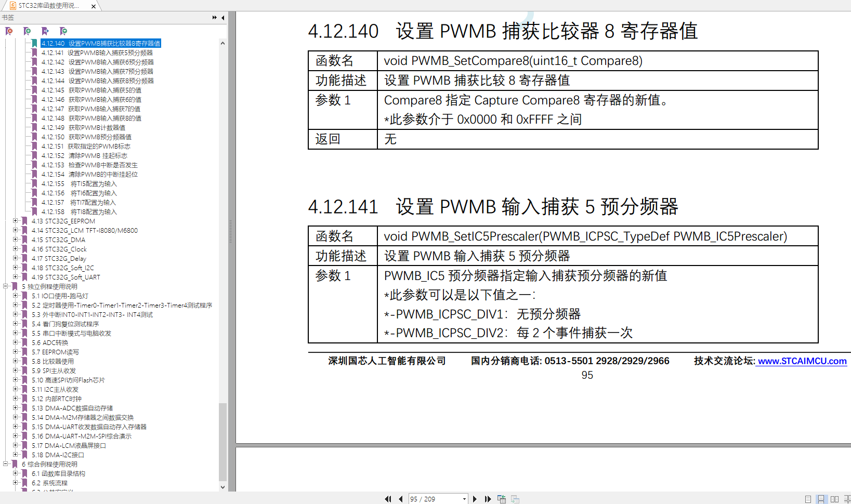
Task: Open bookmark 4.17 STC32G_Delay
Action: tap(59, 258)
